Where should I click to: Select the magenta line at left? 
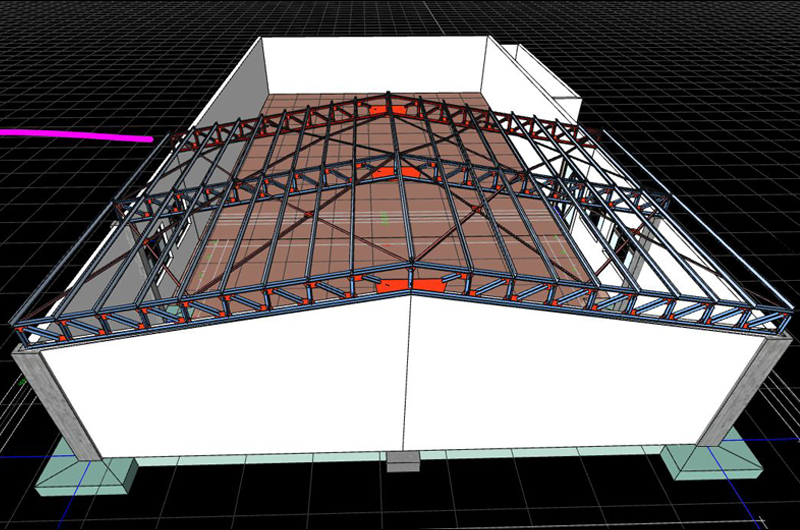tap(77, 136)
